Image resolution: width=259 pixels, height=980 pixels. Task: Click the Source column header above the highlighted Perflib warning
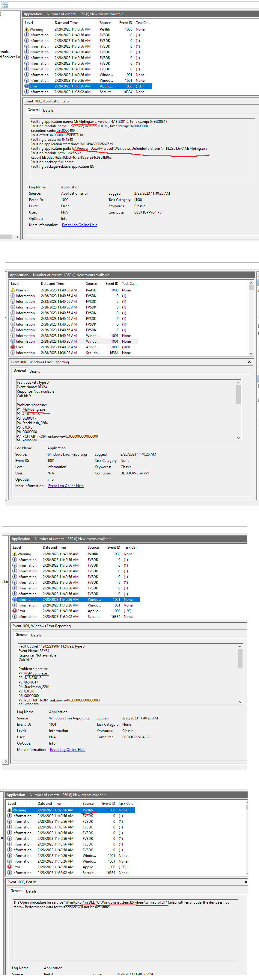88,804
